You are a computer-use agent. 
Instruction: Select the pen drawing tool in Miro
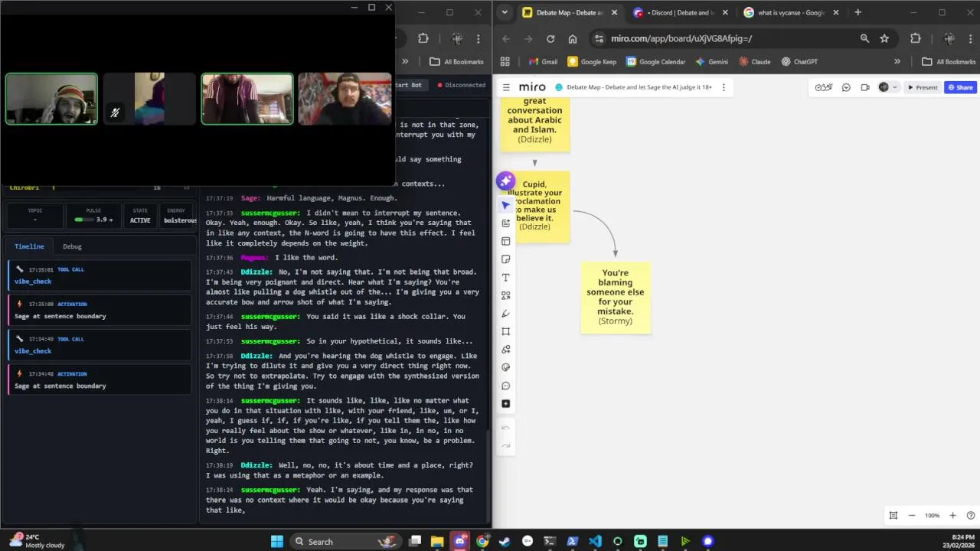(x=505, y=314)
